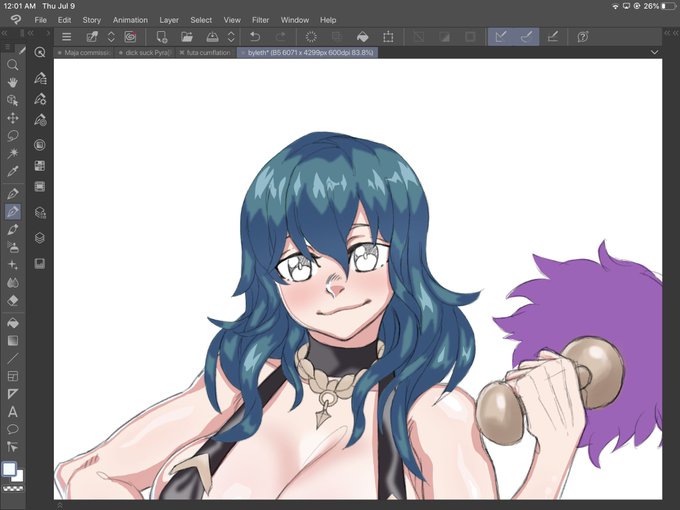
Task: Select the Fill bucket tool in tool palette
Action: 13,323
